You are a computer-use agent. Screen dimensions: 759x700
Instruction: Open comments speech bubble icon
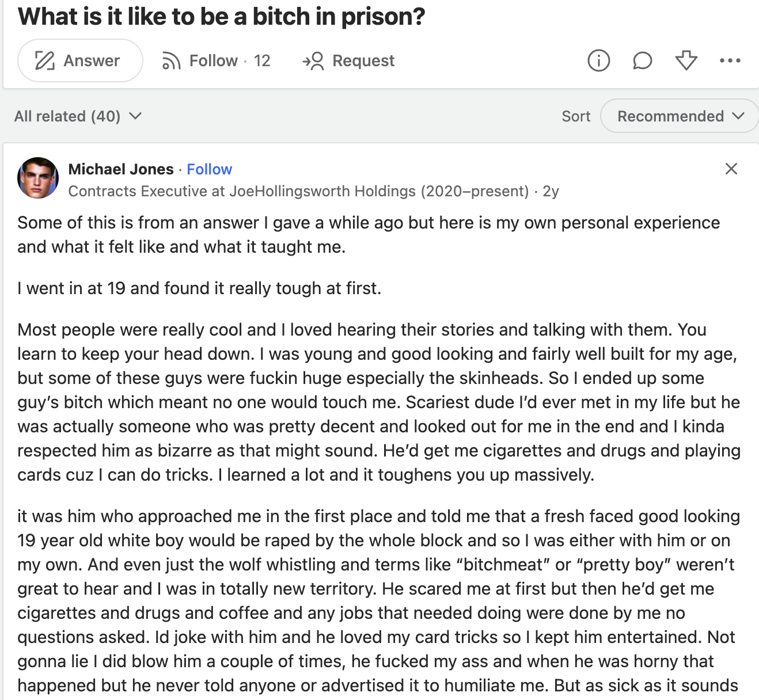pos(642,60)
